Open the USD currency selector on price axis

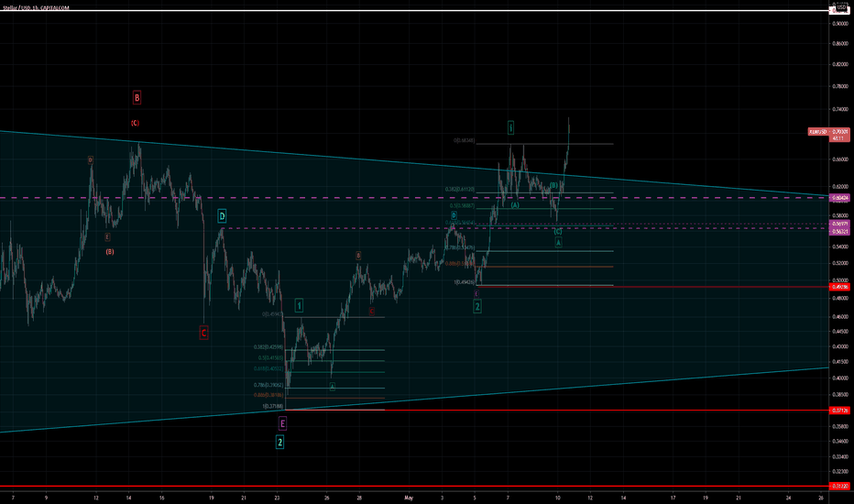pos(841,7)
